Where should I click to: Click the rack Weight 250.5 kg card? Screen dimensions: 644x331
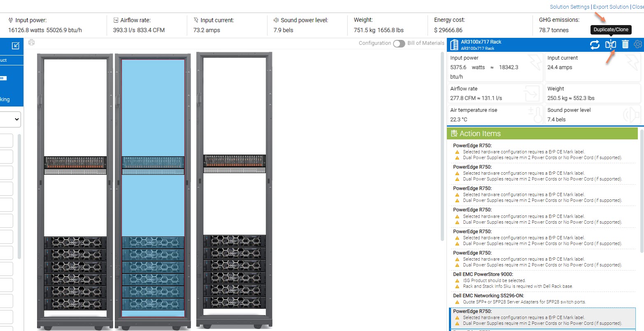tap(593, 93)
